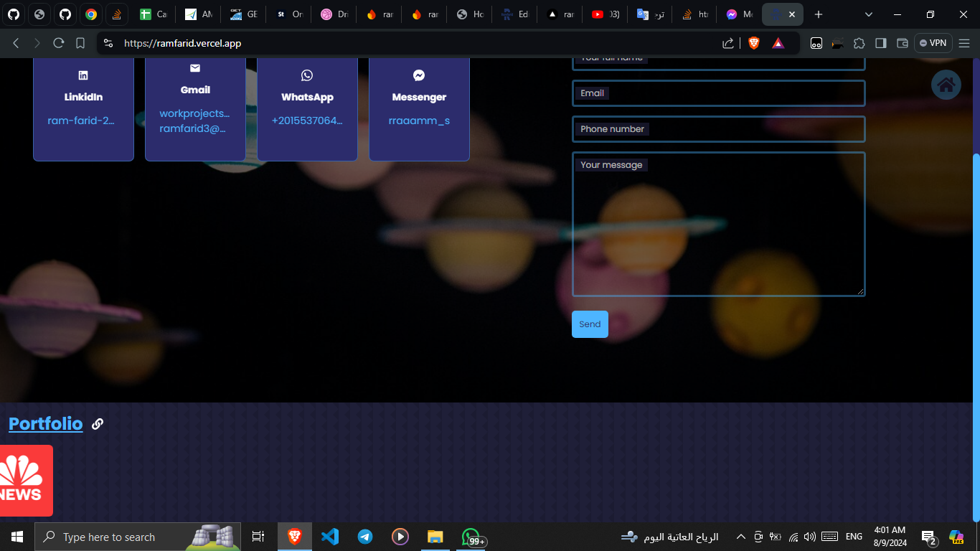Expand the tab search dropdown arrow
The height and width of the screenshot is (551, 980).
pyautogui.click(x=869, y=14)
